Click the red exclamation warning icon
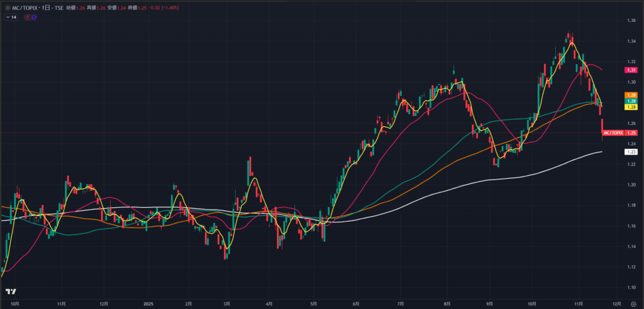The image size is (644, 309). [x=26, y=17]
